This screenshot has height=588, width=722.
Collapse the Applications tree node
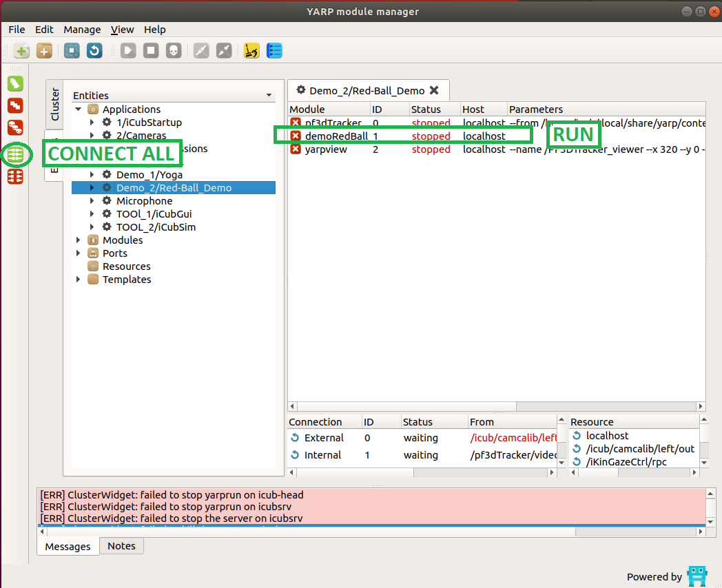(79, 109)
